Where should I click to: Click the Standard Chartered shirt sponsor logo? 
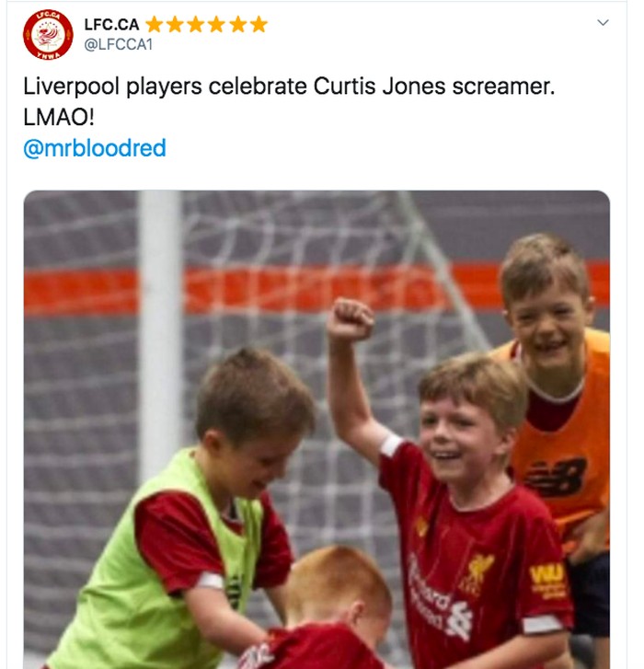[x=439, y=599]
